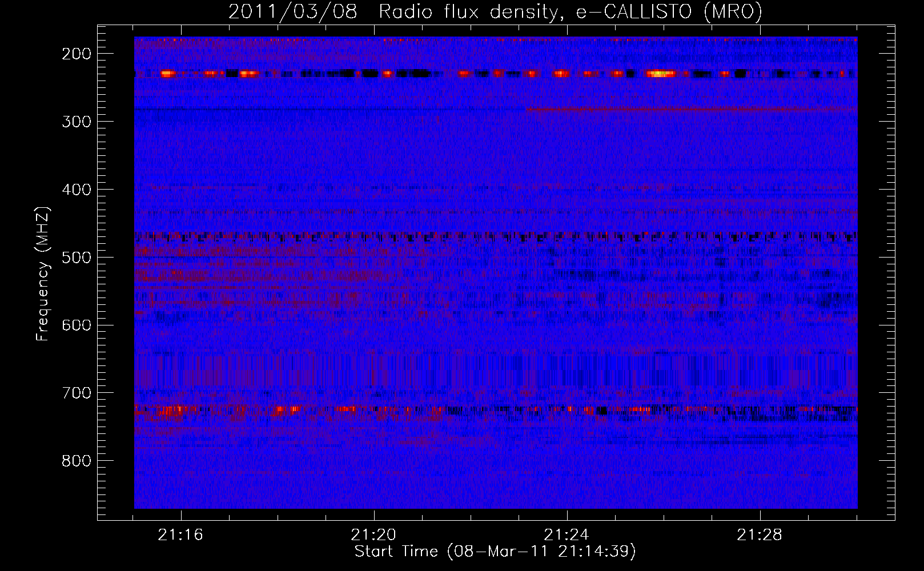Click the 'Start Time (08-Mar-11 21:14:39)' label
This screenshot has height=571, width=924.
[495, 552]
